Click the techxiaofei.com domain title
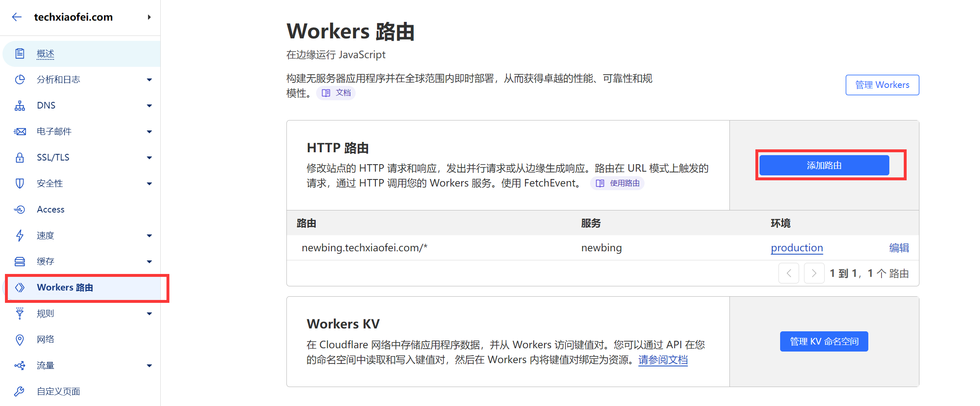The image size is (980, 406). 73,17
